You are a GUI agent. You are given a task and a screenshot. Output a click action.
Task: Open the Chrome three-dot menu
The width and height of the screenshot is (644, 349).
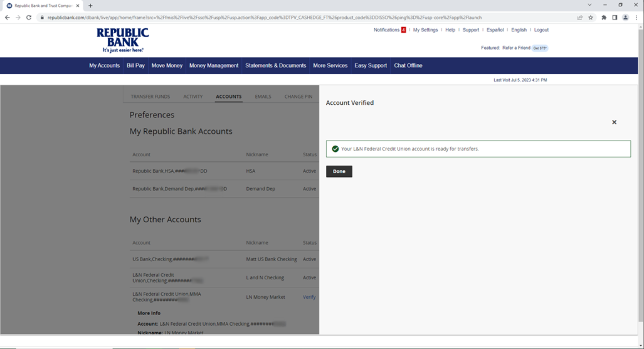pos(636,17)
